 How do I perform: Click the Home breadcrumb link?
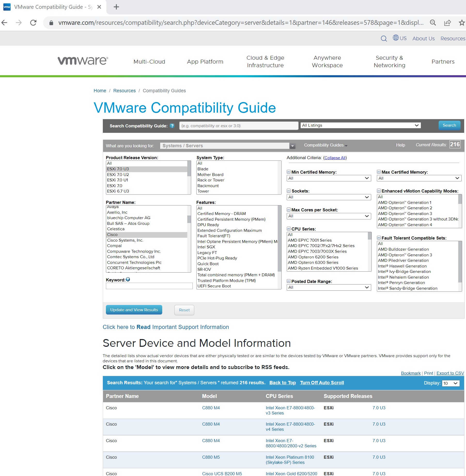(x=100, y=91)
